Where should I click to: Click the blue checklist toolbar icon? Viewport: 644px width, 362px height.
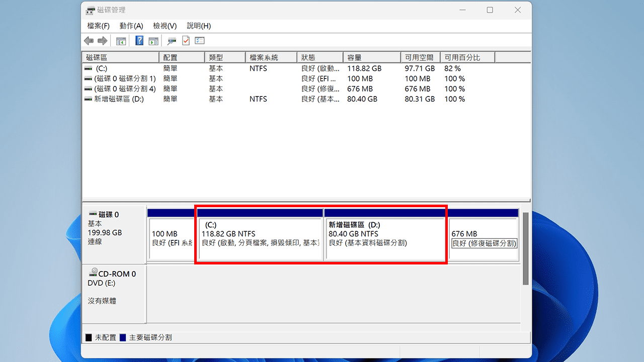(199, 41)
